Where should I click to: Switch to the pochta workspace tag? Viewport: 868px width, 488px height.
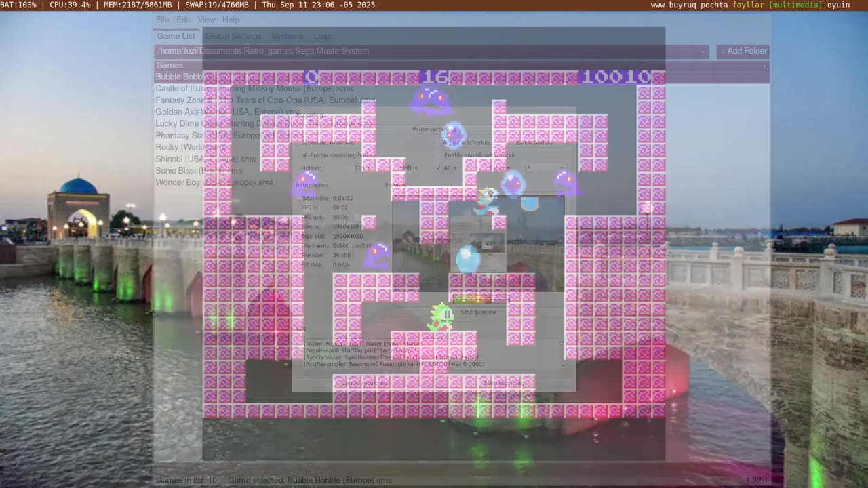tap(714, 5)
